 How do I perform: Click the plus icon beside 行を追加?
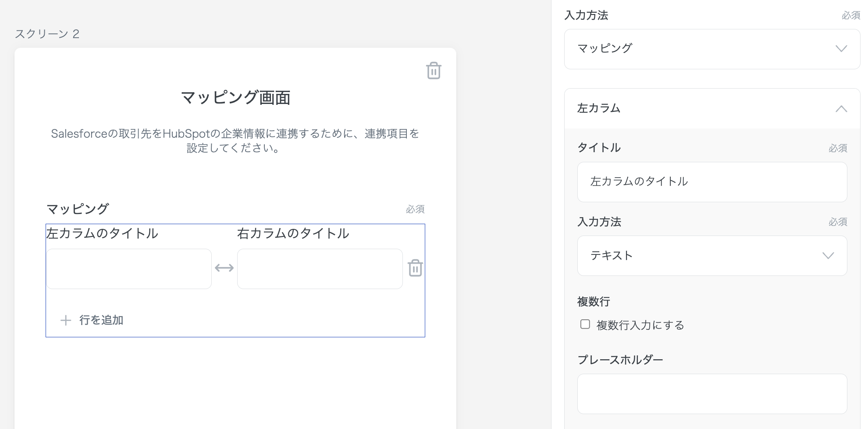point(66,320)
